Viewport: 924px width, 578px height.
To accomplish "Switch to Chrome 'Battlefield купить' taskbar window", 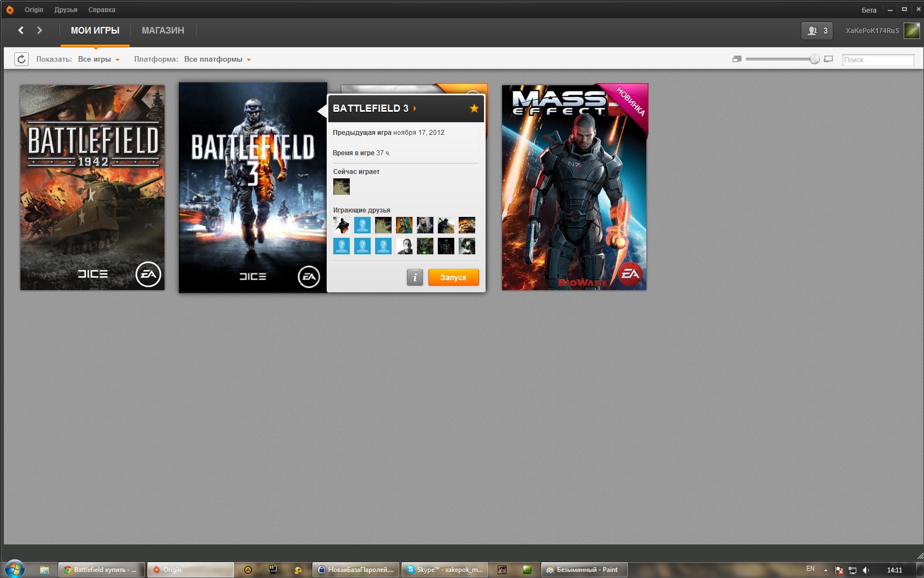I will pos(102,570).
